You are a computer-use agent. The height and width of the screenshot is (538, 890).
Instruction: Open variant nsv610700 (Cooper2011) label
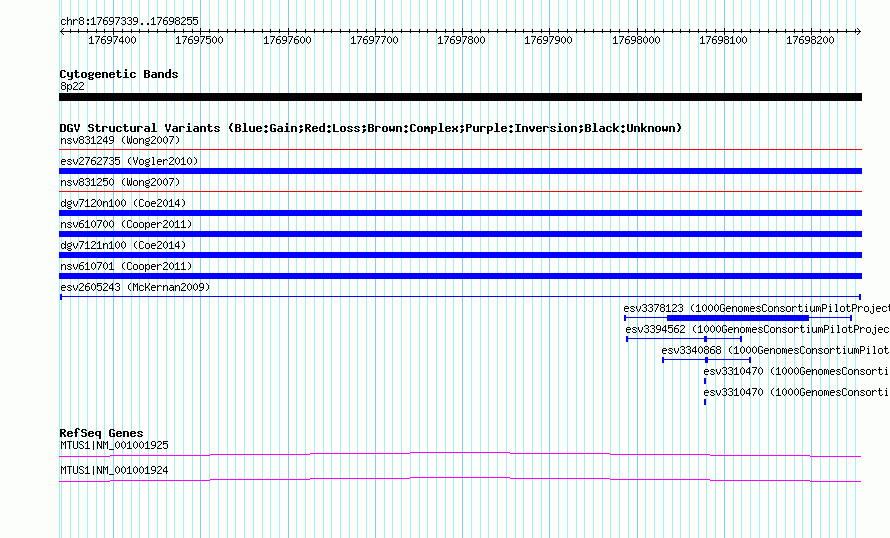click(x=126, y=224)
